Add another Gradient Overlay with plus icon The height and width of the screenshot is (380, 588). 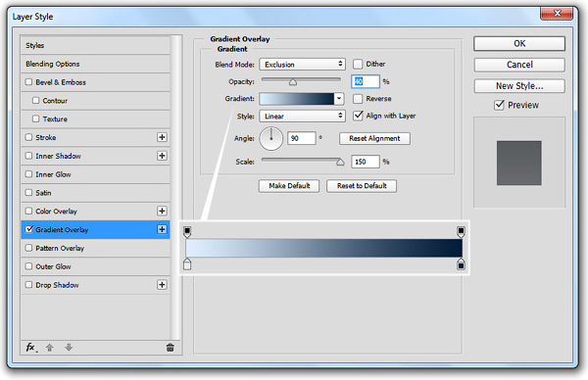pos(162,229)
